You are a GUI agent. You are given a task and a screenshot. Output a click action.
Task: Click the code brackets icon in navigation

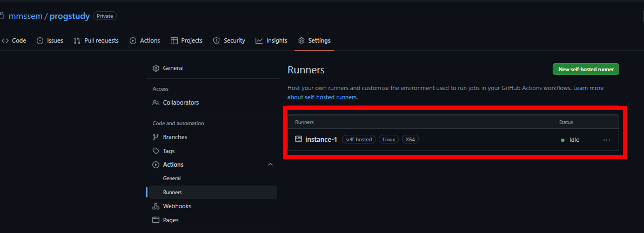(x=5, y=40)
